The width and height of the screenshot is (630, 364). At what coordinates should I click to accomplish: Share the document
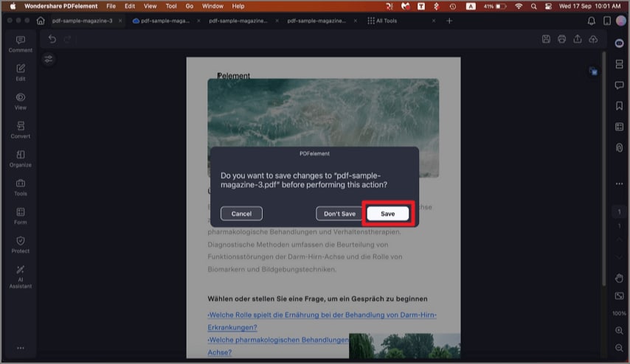[x=578, y=39]
